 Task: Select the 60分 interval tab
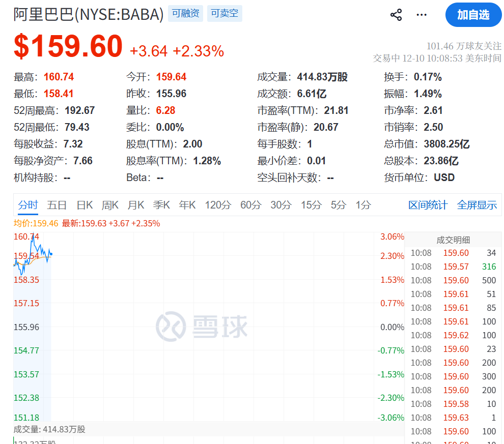click(x=250, y=204)
